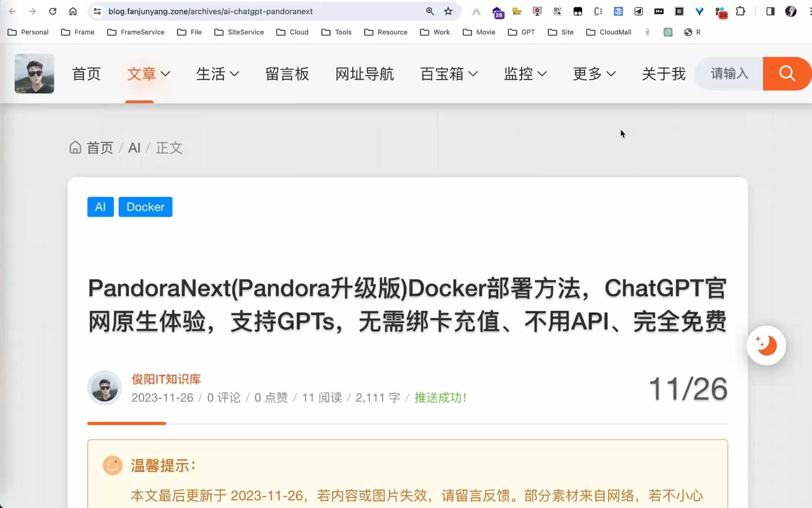Go to 首页 in navigation
Screen dimensions: 812x508
(87, 74)
